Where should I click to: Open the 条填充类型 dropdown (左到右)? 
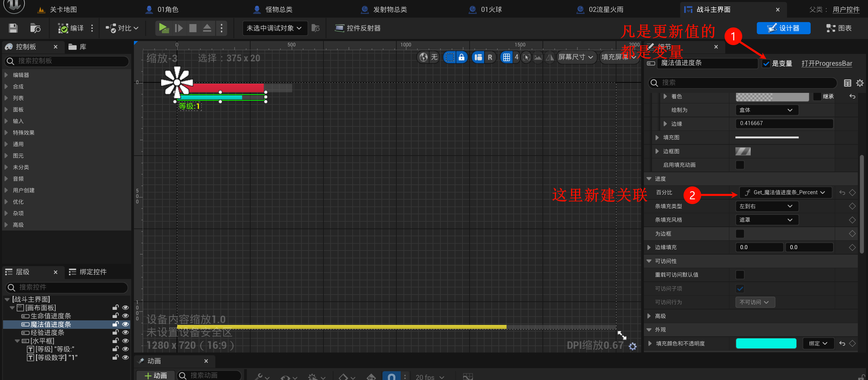coord(766,206)
